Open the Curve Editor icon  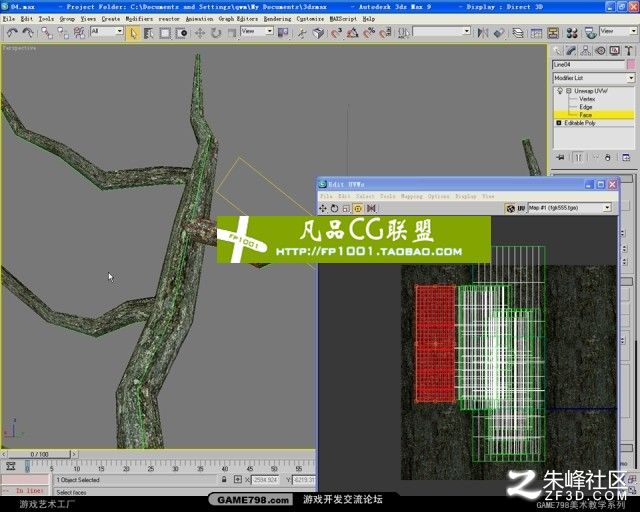tap(536, 33)
